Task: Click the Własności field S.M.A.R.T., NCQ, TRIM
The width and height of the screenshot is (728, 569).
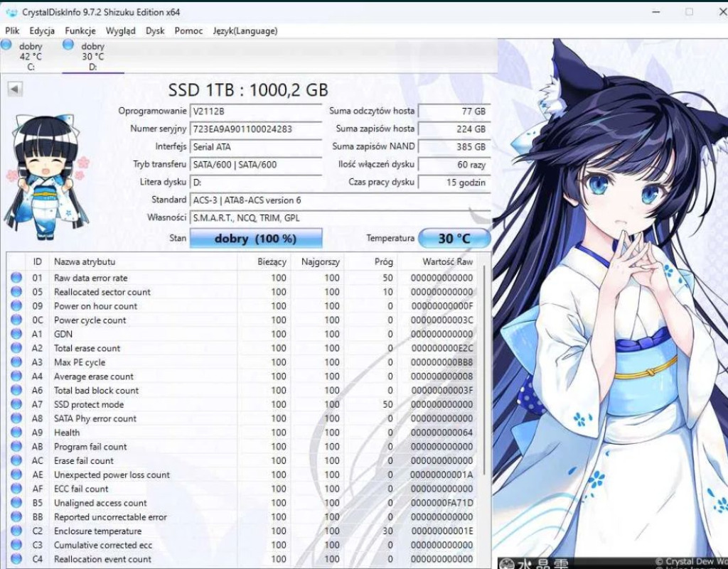Action: pos(340,218)
